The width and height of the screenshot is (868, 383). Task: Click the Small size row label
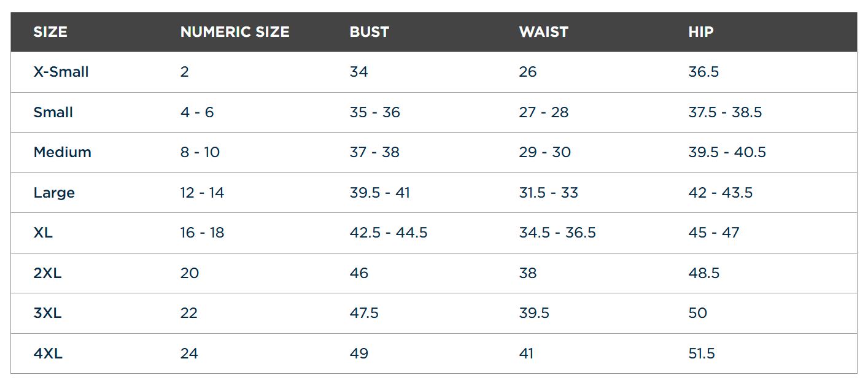pyautogui.click(x=53, y=112)
